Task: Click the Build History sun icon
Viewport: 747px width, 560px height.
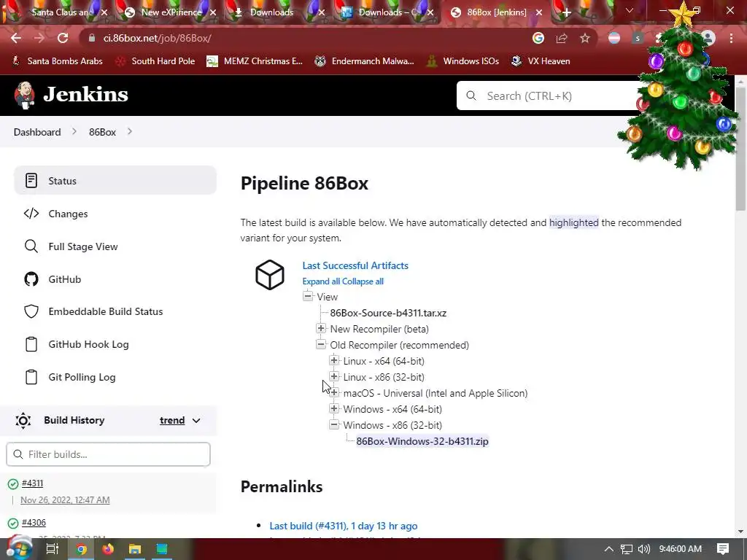Action: [23, 421]
